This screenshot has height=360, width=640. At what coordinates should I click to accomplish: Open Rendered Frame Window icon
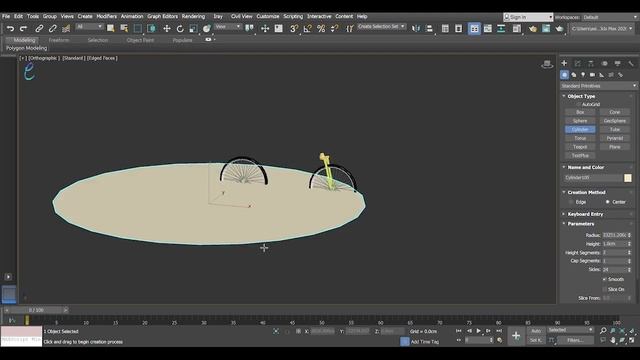pos(546,29)
